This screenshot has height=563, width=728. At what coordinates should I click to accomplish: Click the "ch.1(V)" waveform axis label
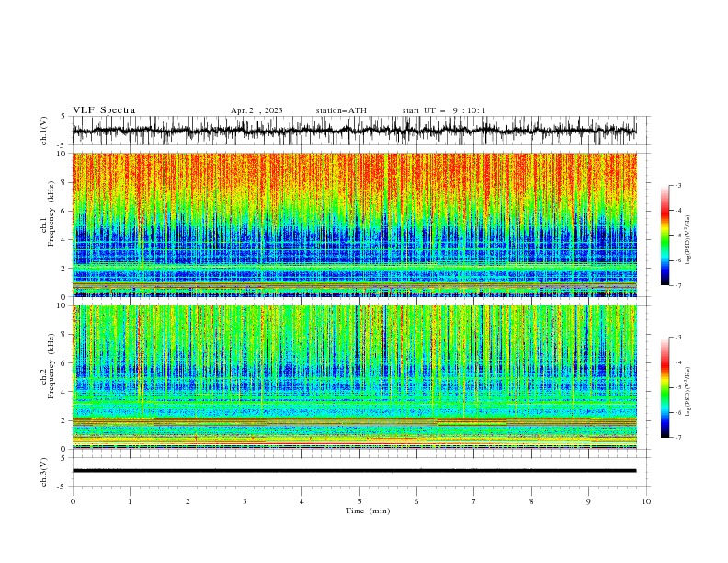[44, 131]
